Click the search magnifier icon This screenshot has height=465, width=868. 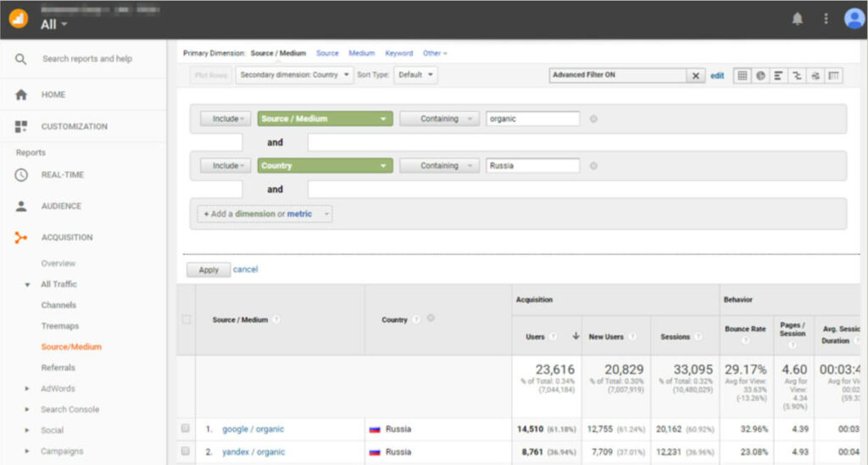pos(20,58)
